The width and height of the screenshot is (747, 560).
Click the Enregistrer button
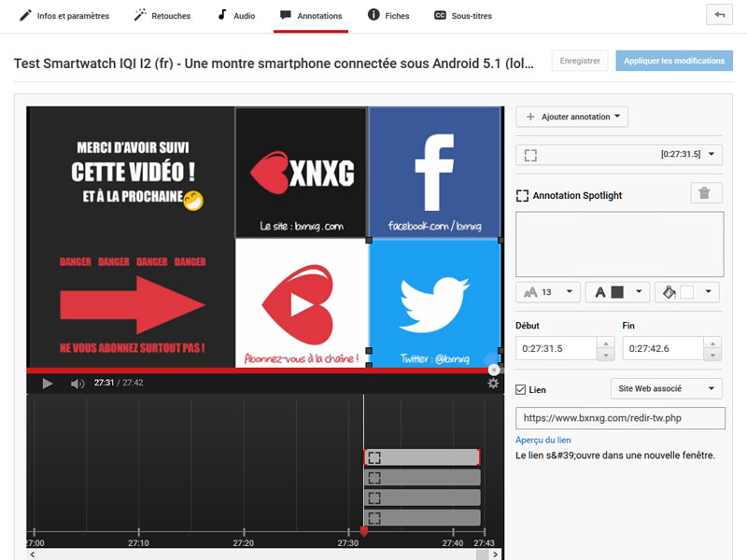click(580, 61)
